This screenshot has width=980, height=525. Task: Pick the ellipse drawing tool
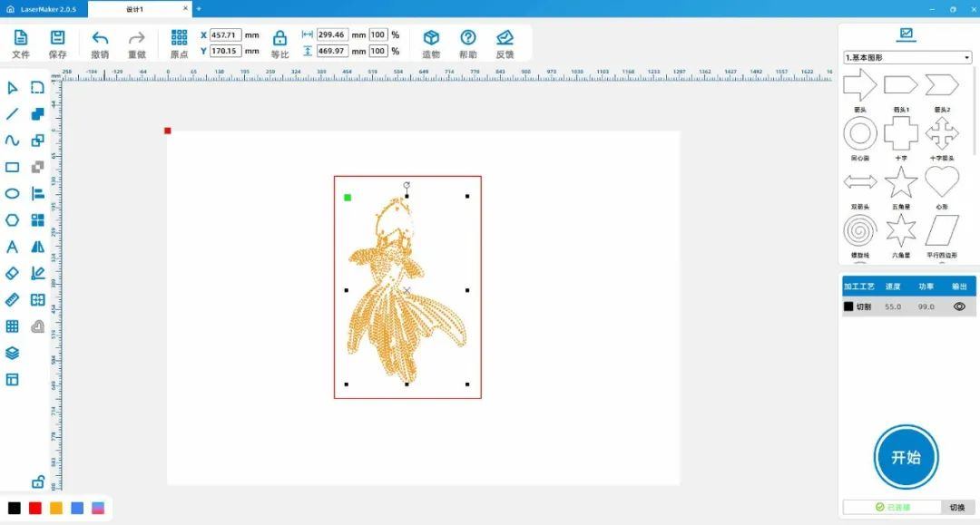[x=13, y=193]
